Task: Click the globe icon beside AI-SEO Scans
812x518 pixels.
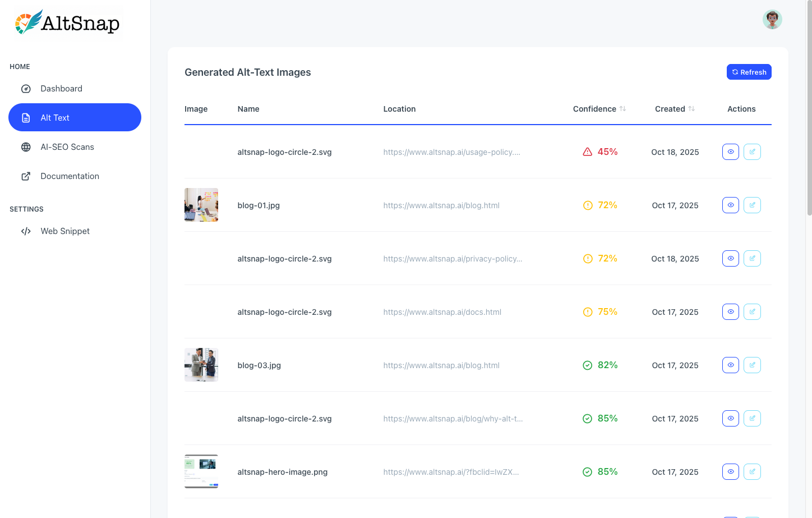Action: pyautogui.click(x=26, y=146)
